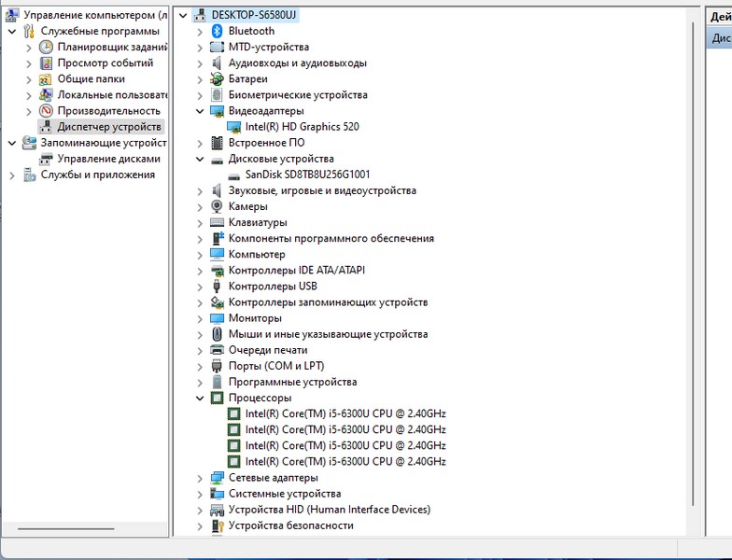Select Intel(R) HD Graphics 520 device

[x=301, y=127]
